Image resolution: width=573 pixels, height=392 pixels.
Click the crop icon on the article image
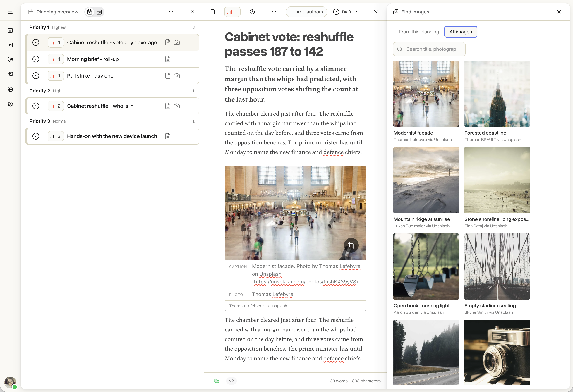point(351,245)
